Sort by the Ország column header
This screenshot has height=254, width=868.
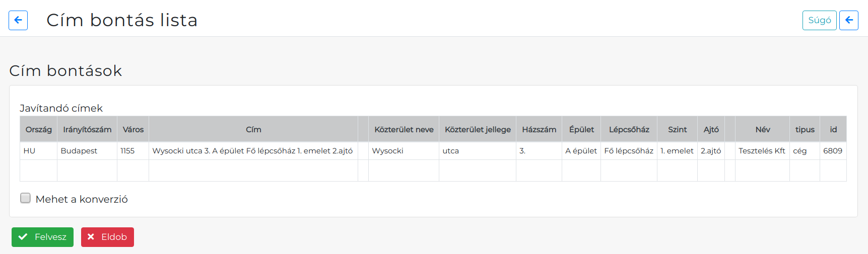[x=39, y=129]
